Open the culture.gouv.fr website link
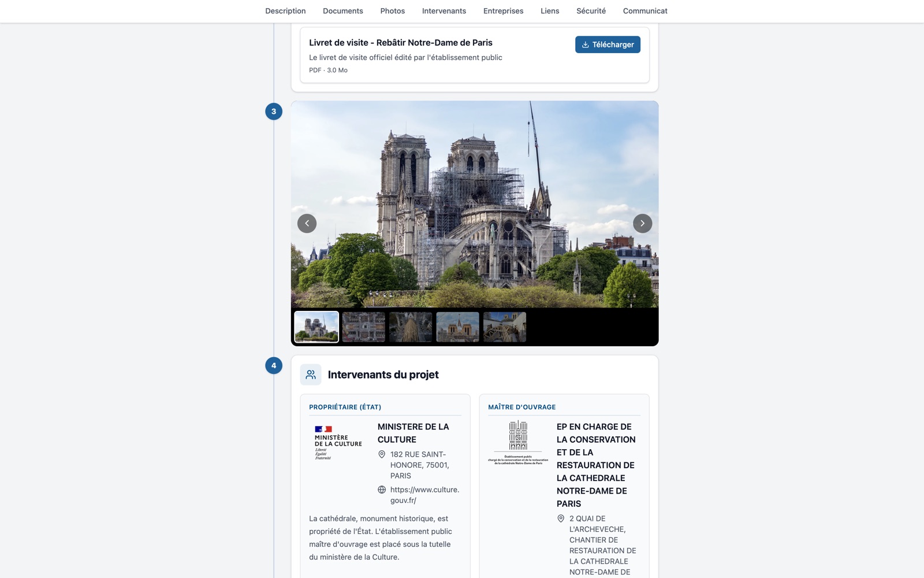 (424, 495)
